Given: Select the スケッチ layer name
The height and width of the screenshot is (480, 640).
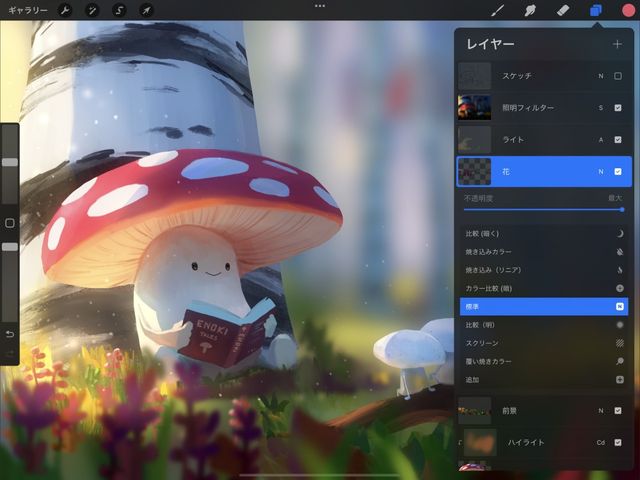Looking at the screenshot, I should pyautogui.click(x=517, y=76).
